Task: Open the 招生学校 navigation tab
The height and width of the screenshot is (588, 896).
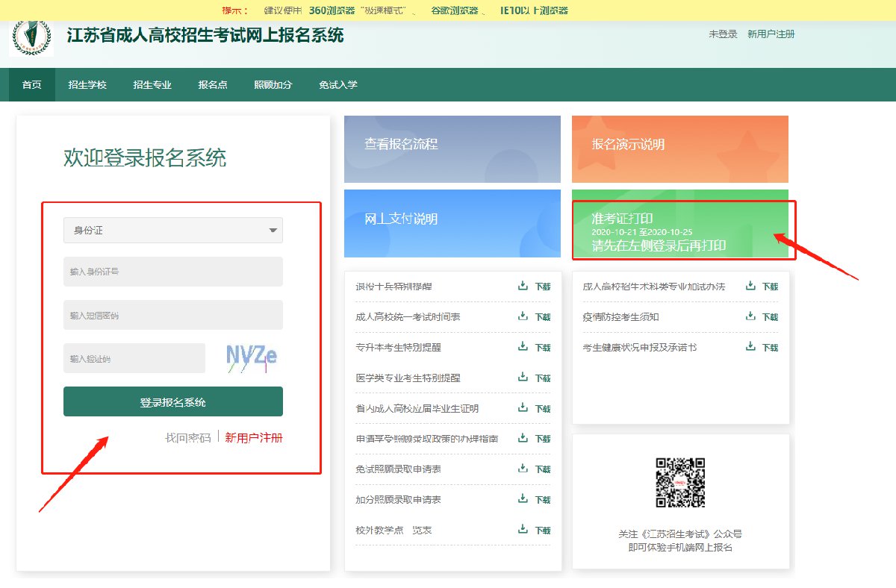Action: pyautogui.click(x=87, y=85)
